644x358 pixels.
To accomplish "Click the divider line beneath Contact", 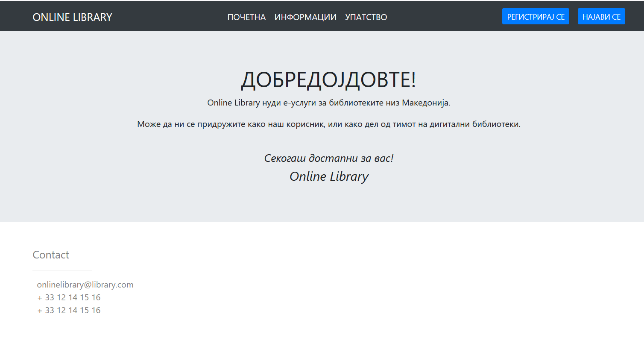I will pos(62,270).
